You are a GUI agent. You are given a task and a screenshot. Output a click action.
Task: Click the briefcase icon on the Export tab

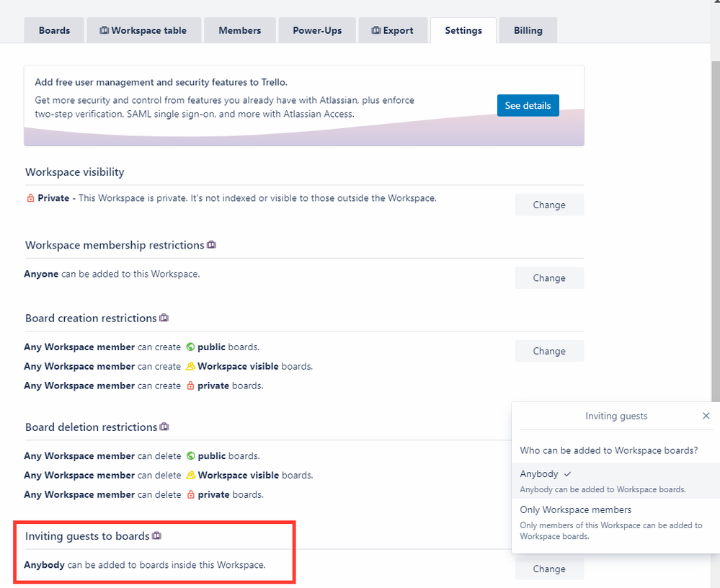376,30
